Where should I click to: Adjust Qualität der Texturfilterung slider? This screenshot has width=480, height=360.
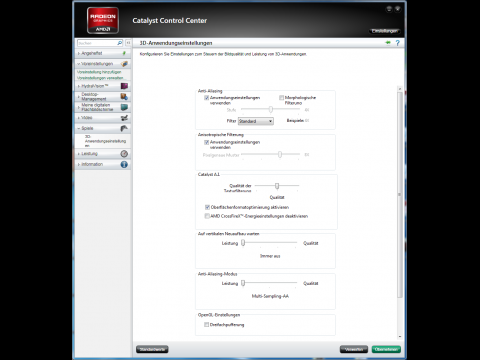(277, 186)
